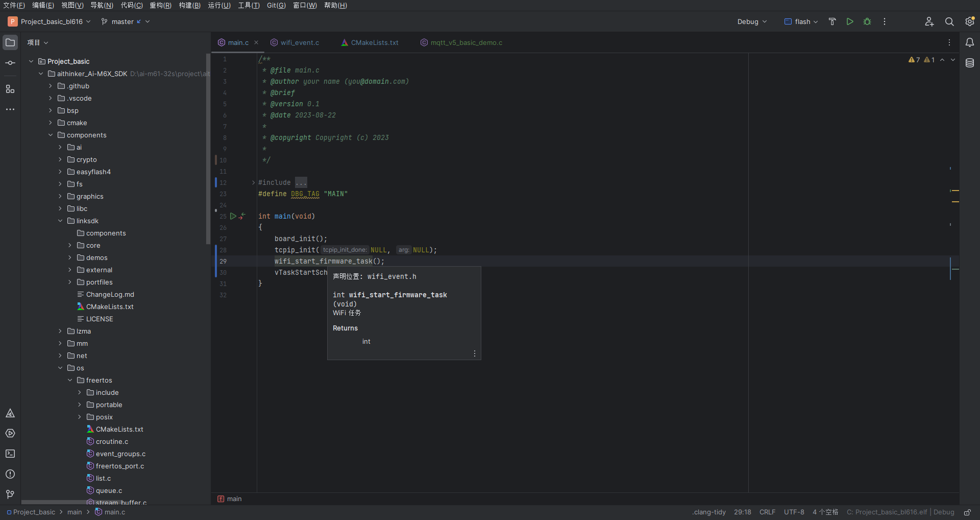Open the Database tool window
Viewport: 980px width, 520px height.
point(970,63)
